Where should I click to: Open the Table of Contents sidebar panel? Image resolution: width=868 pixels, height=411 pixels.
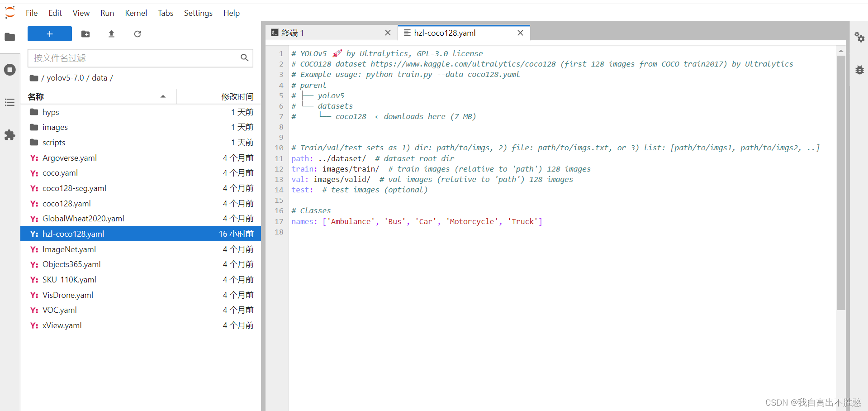click(x=10, y=102)
